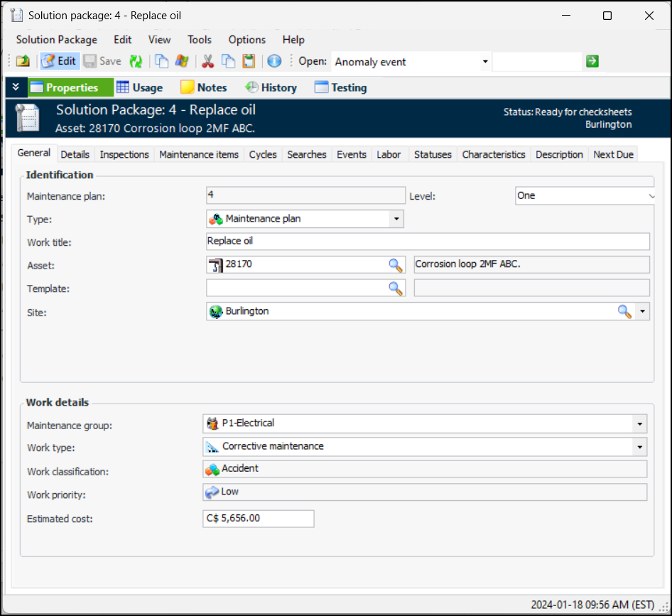The width and height of the screenshot is (672, 616).
Task: Click the green go arrow button
Action: (x=592, y=62)
